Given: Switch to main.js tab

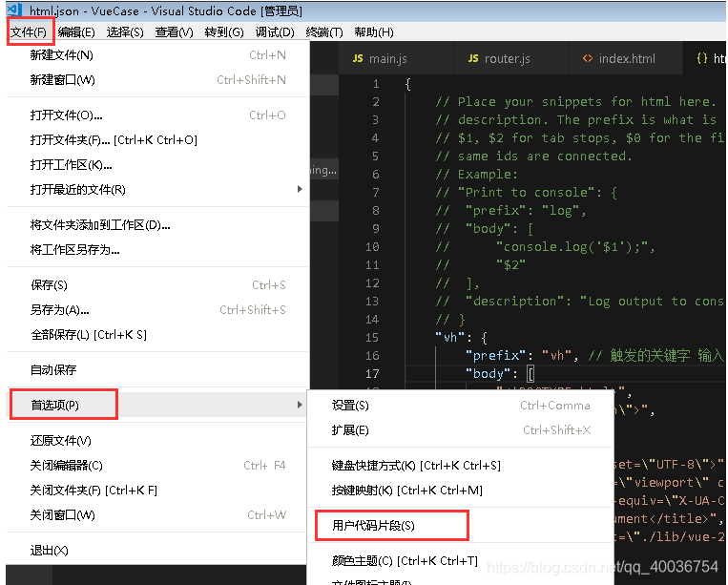Looking at the screenshot, I should (396, 58).
